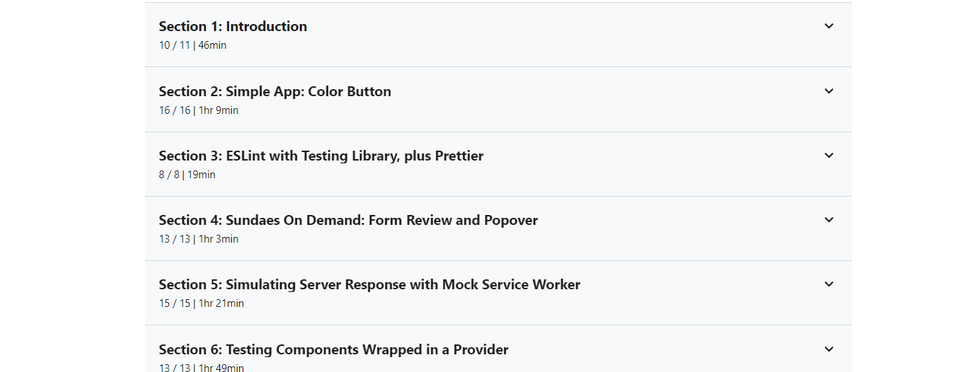
Task: Click 'Testing Components Wrapped in a Provider' title
Action: click(333, 350)
